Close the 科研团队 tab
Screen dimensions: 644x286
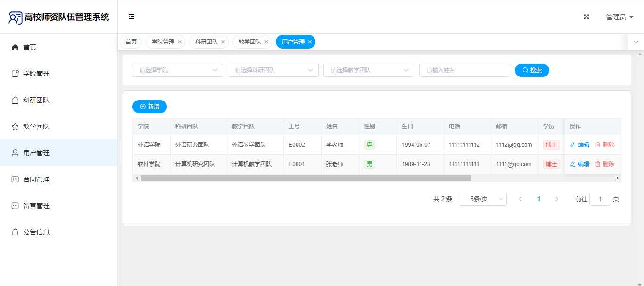223,42
